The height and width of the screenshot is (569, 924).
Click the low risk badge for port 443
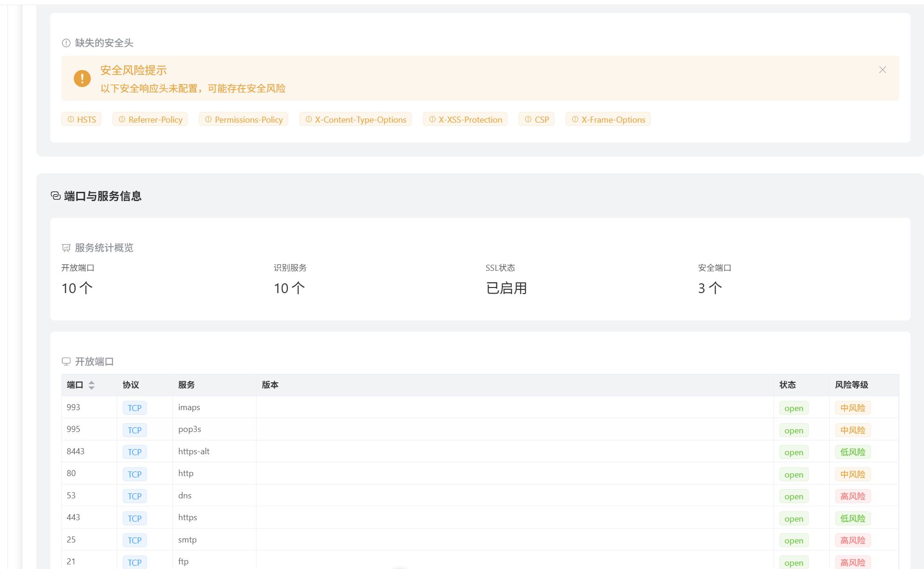pyautogui.click(x=852, y=518)
